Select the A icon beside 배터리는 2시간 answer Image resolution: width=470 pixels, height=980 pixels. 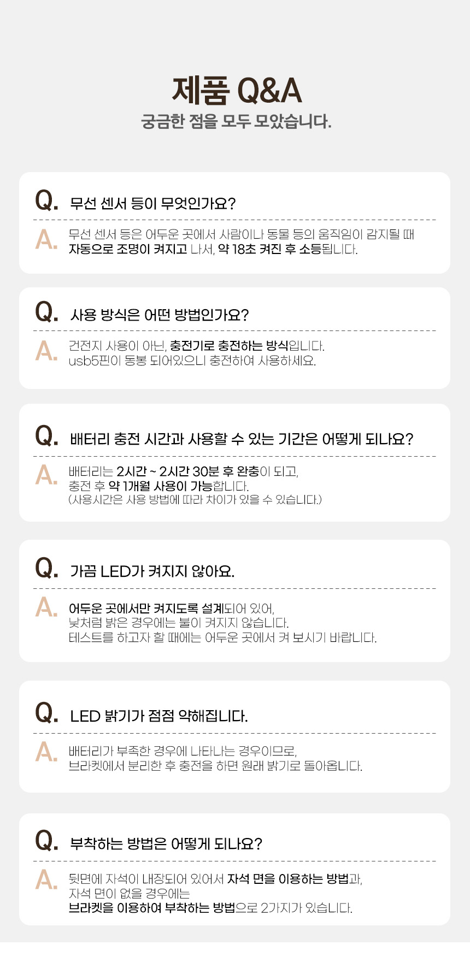(x=46, y=475)
